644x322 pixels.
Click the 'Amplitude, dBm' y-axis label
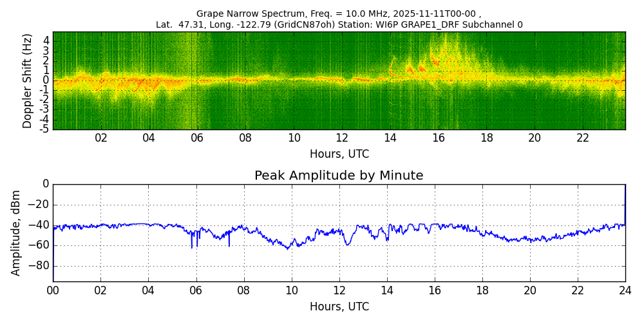[17, 232]
